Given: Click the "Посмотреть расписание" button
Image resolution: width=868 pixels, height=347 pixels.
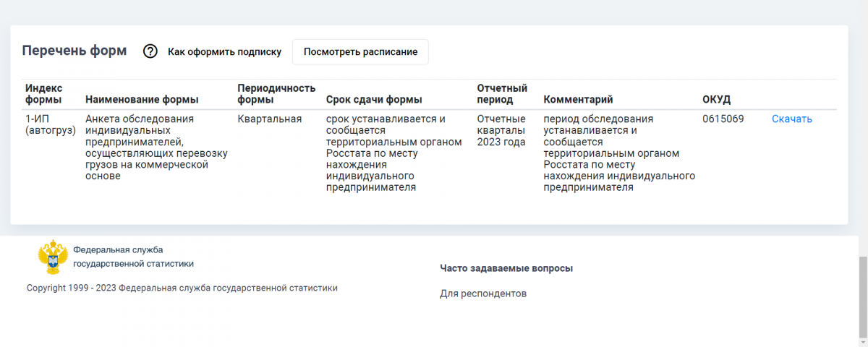Looking at the screenshot, I should coord(360,52).
